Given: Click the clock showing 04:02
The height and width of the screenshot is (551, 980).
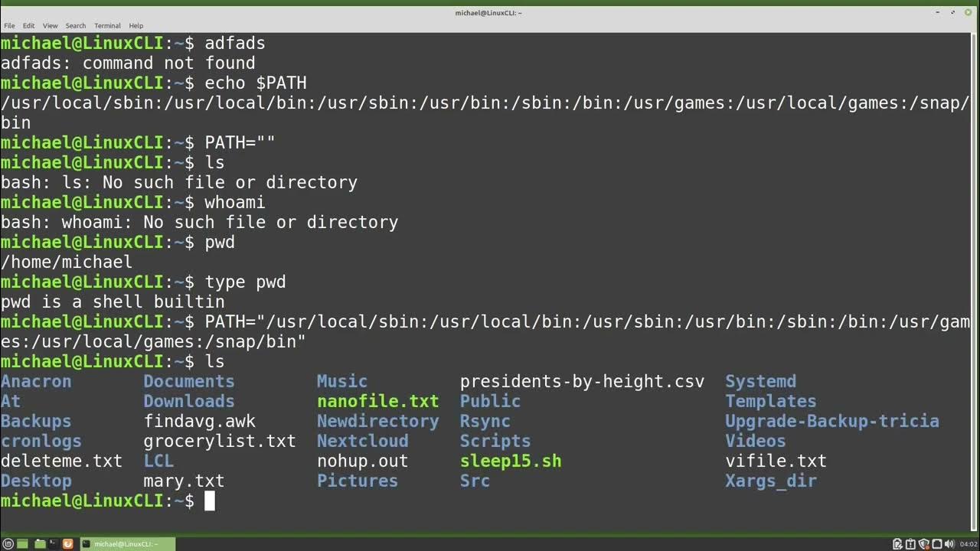Looking at the screenshot, I should click(x=968, y=544).
